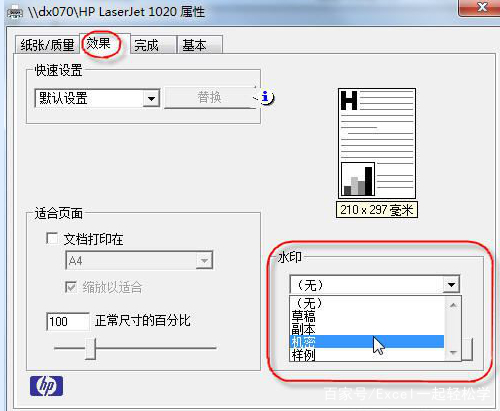Choose 样例 watermark option
500x411 pixels.
pyautogui.click(x=367, y=354)
